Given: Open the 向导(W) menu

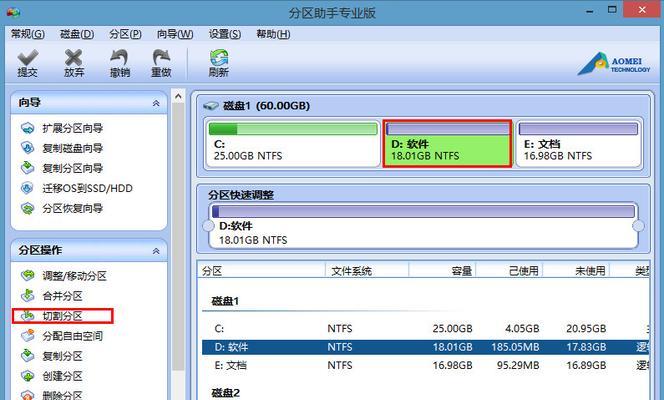Looking at the screenshot, I should (175, 34).
